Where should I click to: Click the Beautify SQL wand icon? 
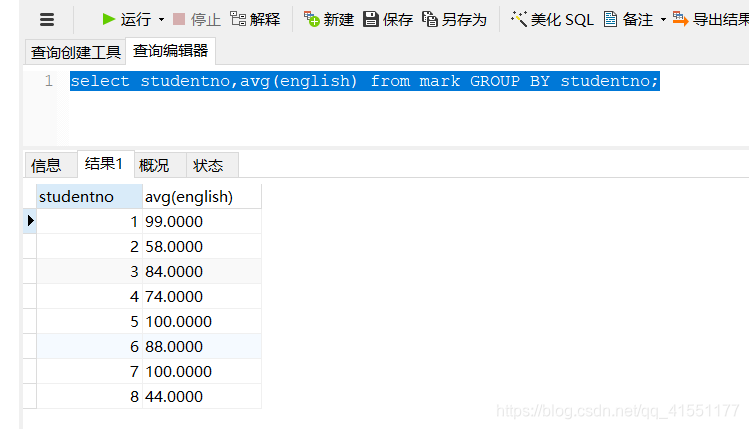click(x=519, y=19)
